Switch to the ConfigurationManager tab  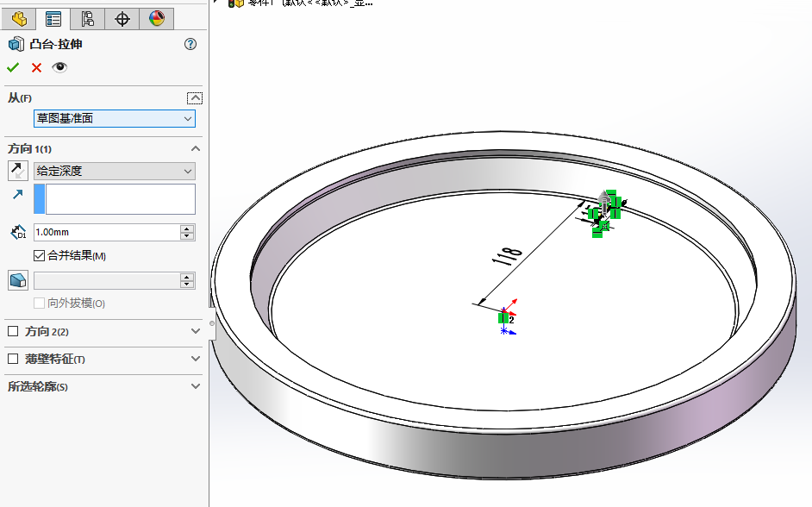87,18
